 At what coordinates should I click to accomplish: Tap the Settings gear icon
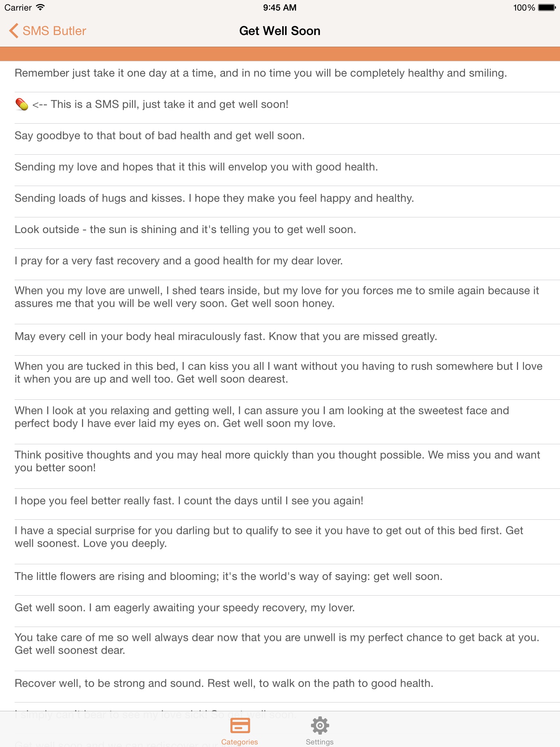coord(320,725)
